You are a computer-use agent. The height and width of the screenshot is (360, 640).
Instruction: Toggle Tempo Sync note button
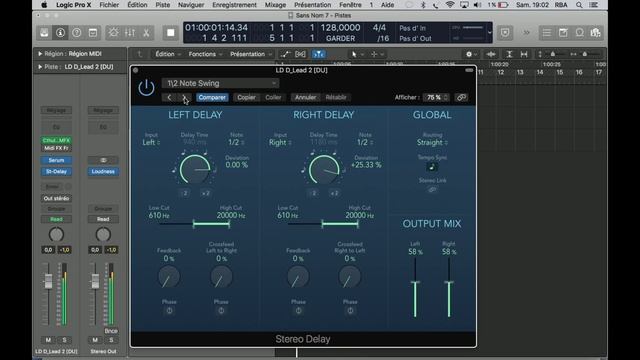click(432, 167)
